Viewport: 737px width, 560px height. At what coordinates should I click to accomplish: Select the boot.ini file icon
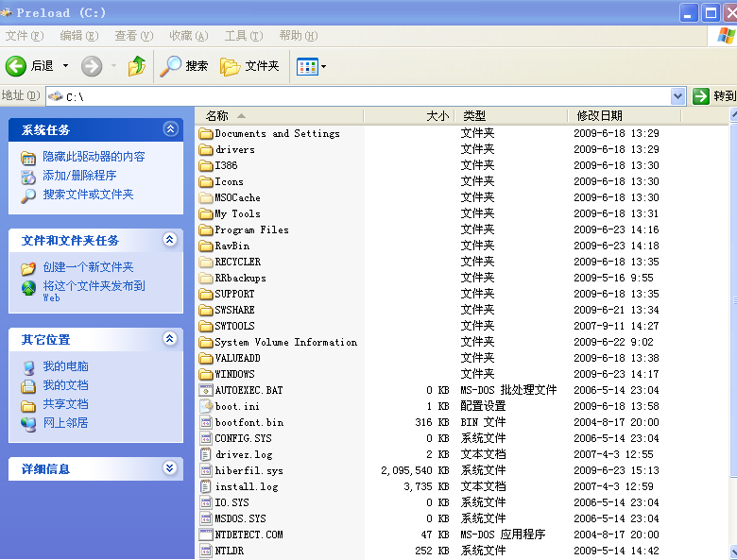point(206,406)
